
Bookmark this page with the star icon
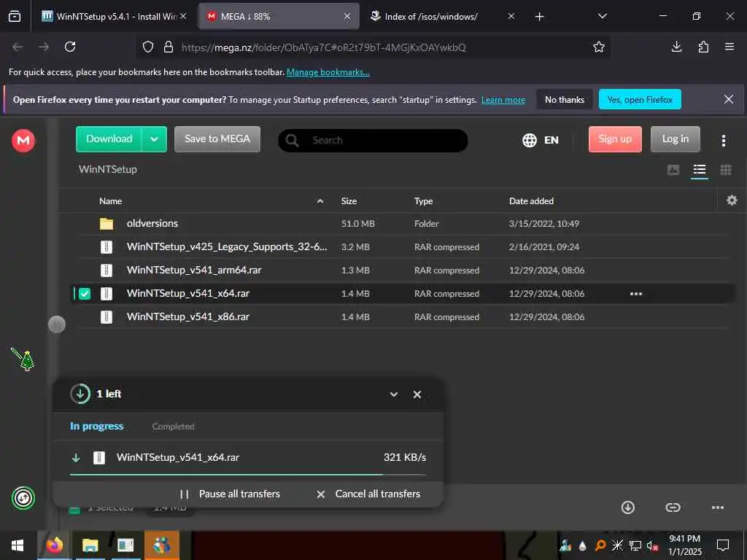coord(599,47)
